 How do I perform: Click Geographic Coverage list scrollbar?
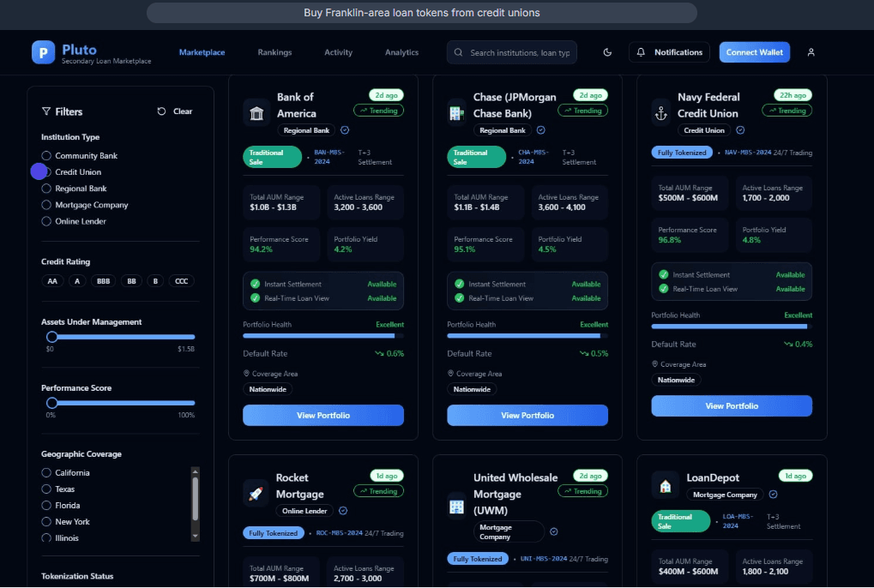click(195, 499)
